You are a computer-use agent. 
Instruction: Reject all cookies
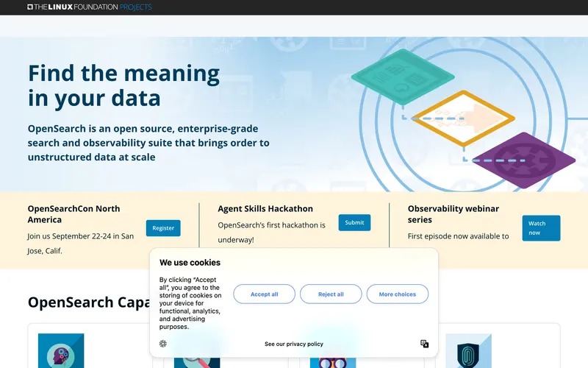[331, 294]
